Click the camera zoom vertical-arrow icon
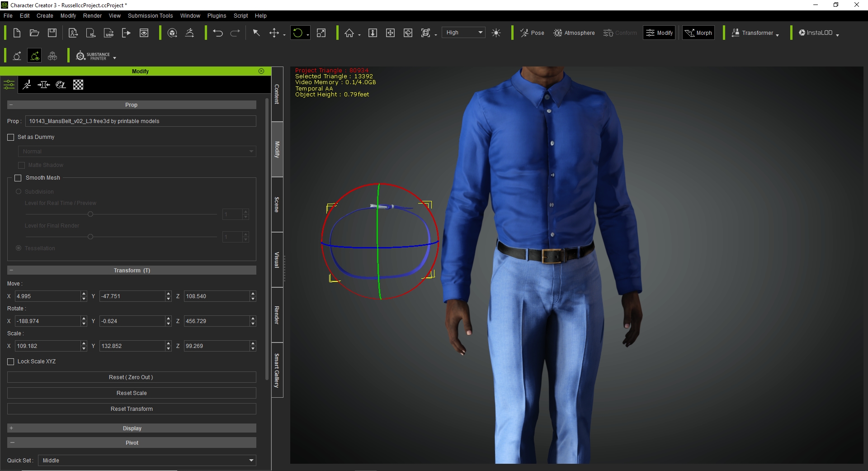This screenshot has width=868, height=471. pyautogui.click(x=373, y=33)
